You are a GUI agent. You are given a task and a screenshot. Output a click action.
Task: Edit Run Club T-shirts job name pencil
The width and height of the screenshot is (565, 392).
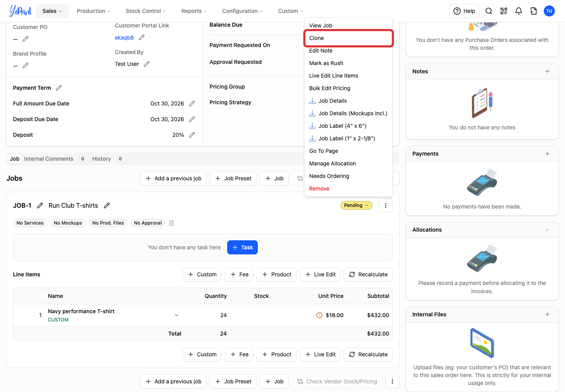point(107,205)
